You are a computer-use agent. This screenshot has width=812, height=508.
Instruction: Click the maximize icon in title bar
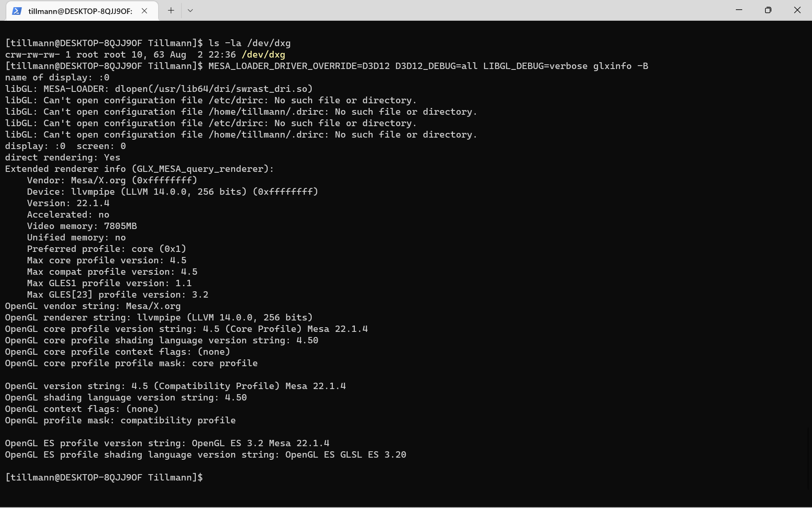click(x=768, y=10)
